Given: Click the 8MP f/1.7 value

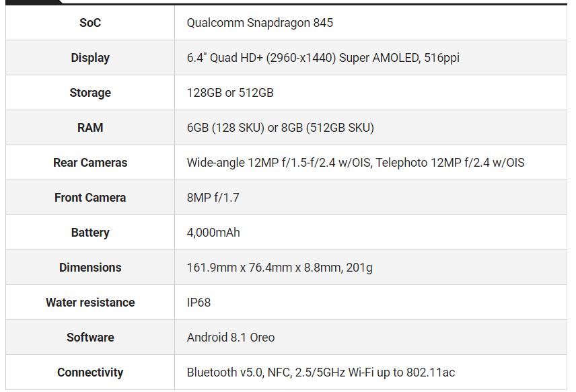Looking at the screenshot, I should [x=213, y=198].
